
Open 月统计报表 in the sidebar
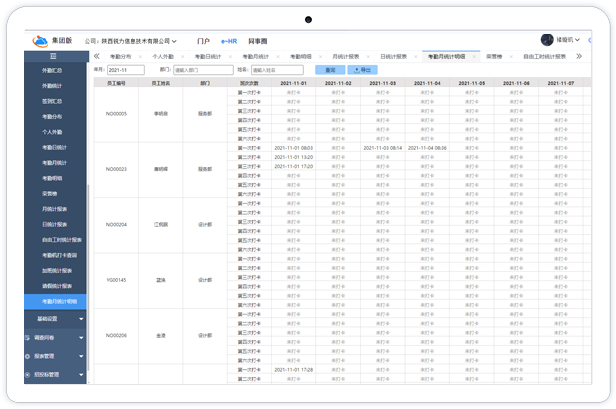tap(55, 209)
